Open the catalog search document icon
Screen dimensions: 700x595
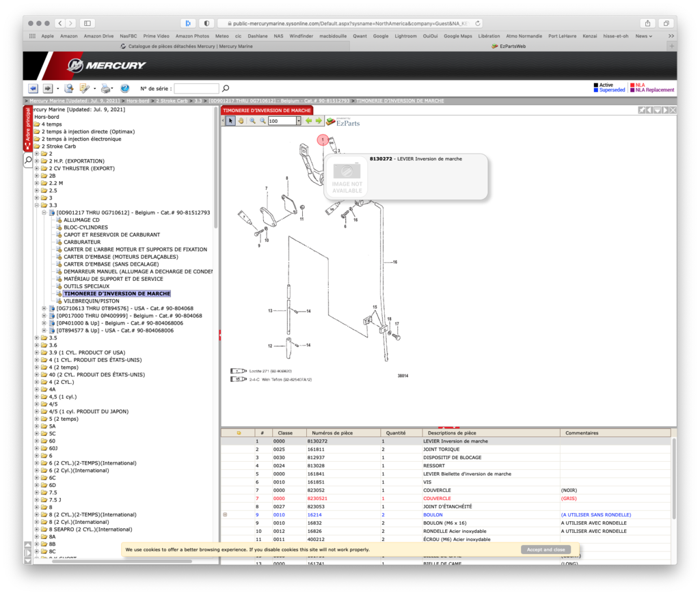[x=69, y=88]
